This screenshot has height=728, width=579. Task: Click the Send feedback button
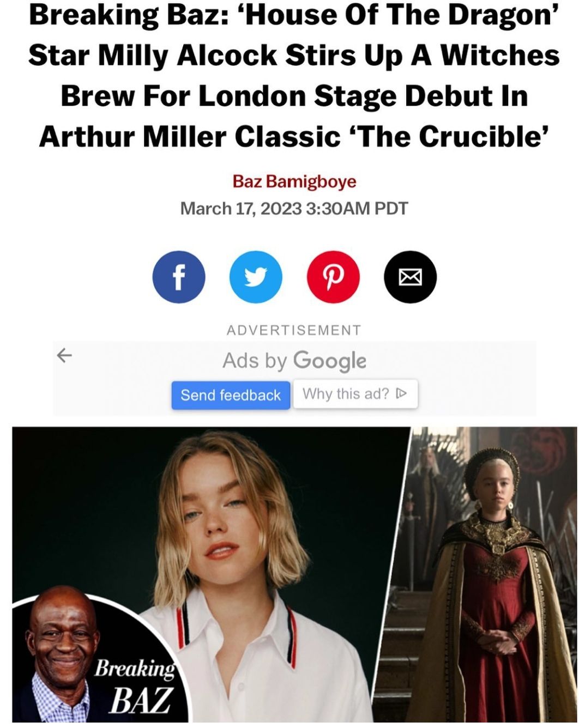click(231, 395)
